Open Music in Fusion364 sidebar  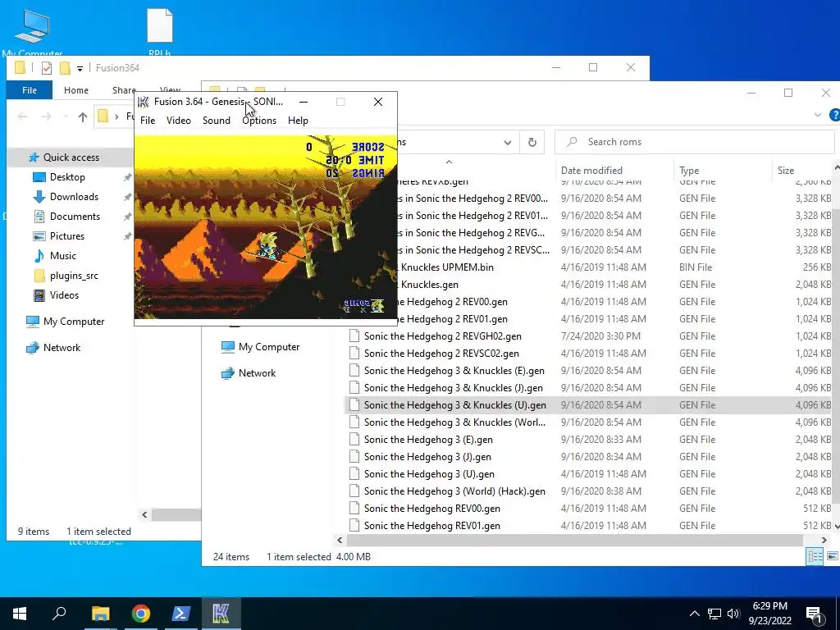pos(62,256)
